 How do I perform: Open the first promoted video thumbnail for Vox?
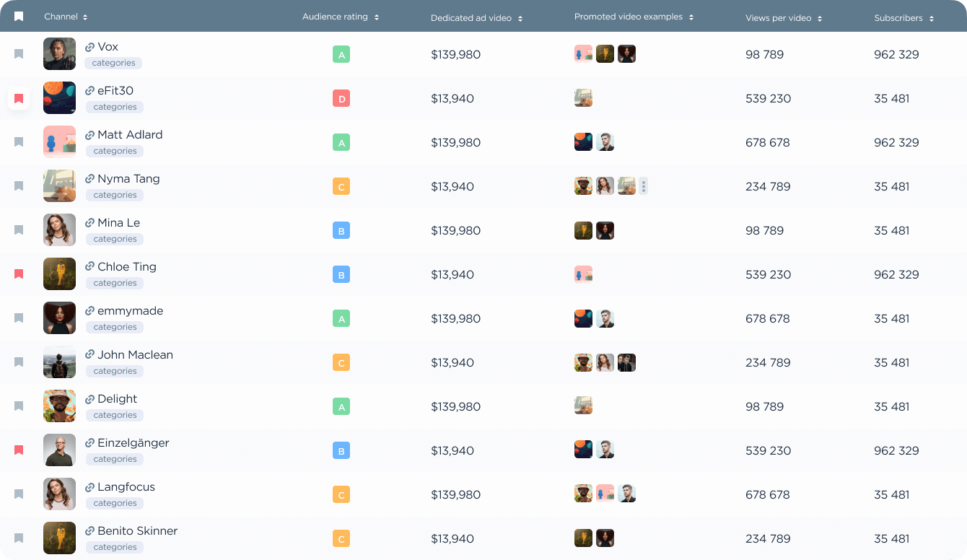click(x=583, y=54)
